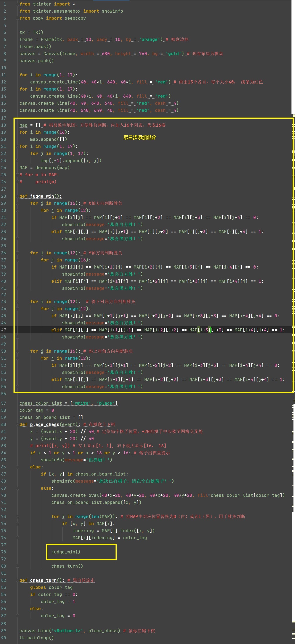Image resolution: width=301 pixels, height=644 pixels.
Task: Click the '出界啦!' message string
Action: click(x=98, y=460)
